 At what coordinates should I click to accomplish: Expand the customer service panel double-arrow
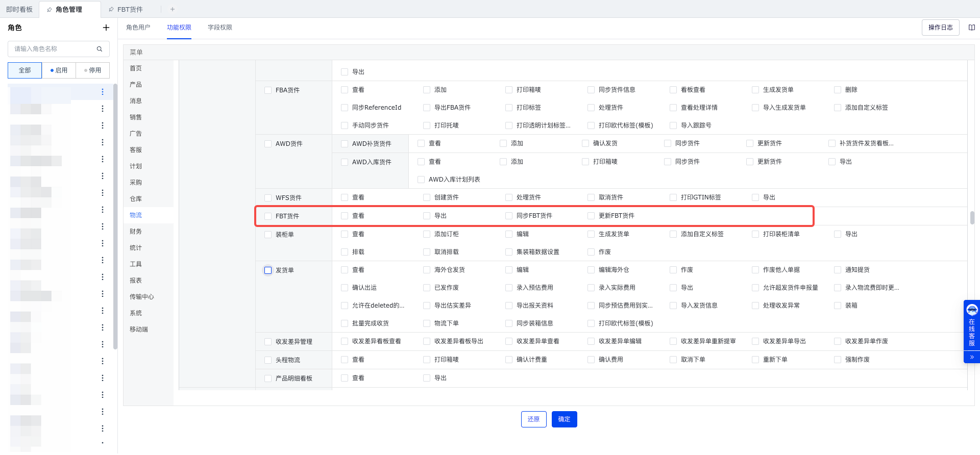point(971,357)
